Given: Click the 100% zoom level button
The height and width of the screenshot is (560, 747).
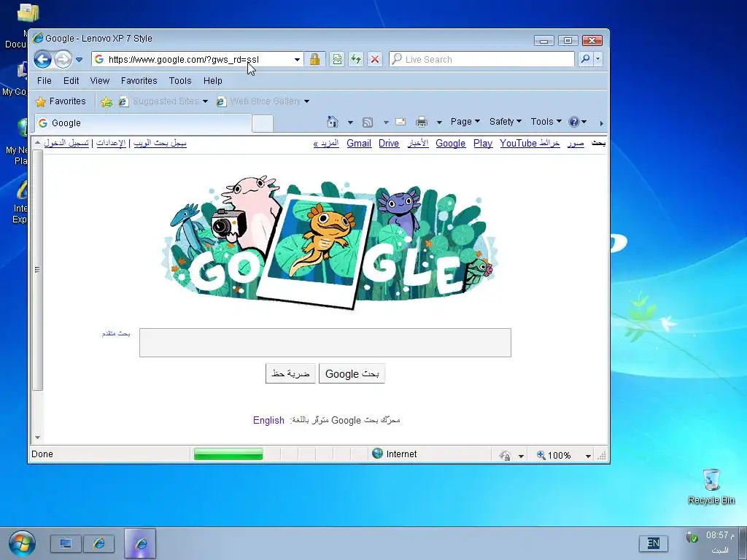Looking at the screenshot, I should (554, 456).
